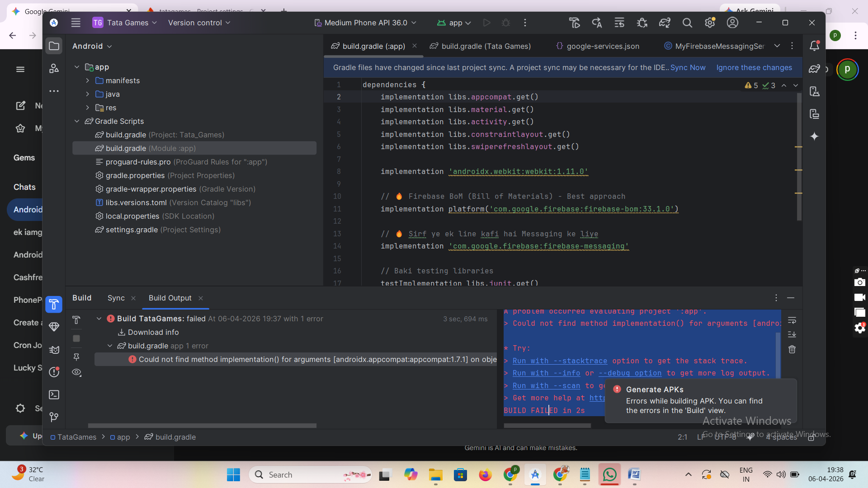Select the 'Could not find method' error row
This screenshot has width=868, height=488.
click(296, 359)
